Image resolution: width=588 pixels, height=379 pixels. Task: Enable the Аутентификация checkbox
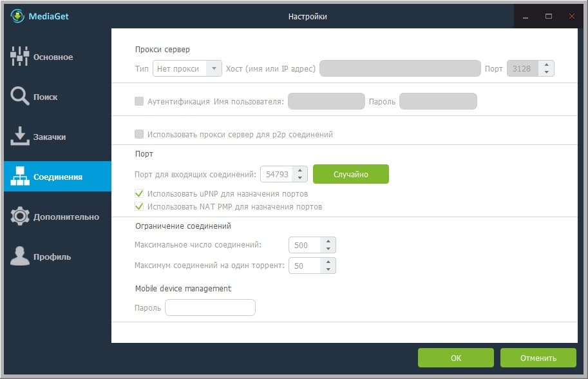139,101
